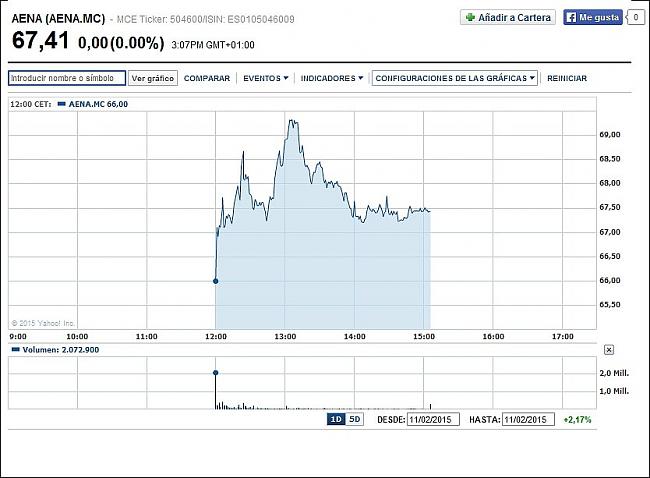Screen dimensions: 650x478
Task: Close the Volumen panel with X icon
Action: (x=609, y=350)
